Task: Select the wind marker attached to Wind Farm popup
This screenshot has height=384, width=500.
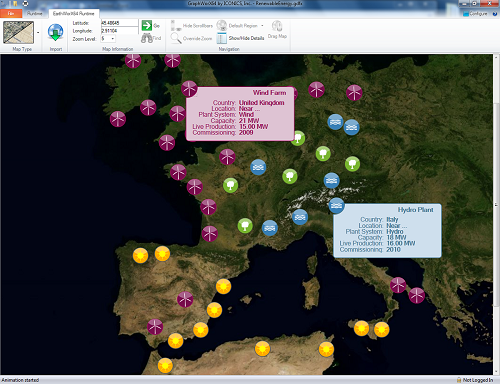Action: [x=189, y=89]
